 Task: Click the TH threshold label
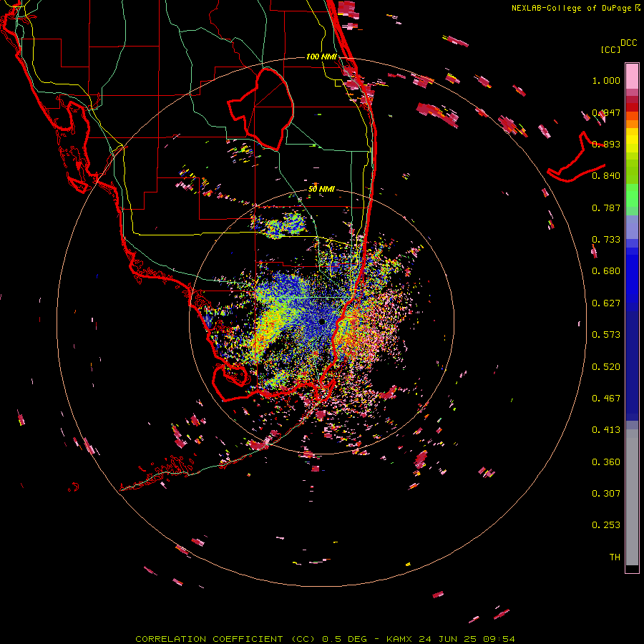pyautogui.click(x=615, y=557)
